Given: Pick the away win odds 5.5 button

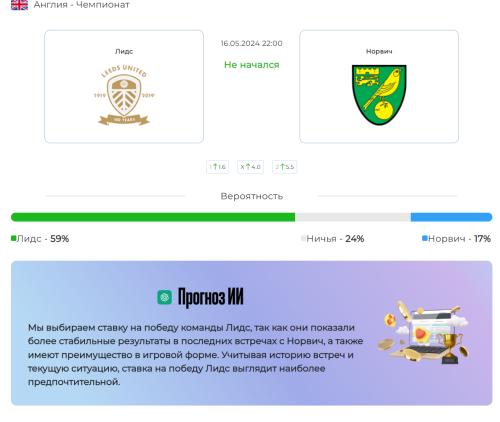Looking at the screenshot, I should (x=284, y=167).
